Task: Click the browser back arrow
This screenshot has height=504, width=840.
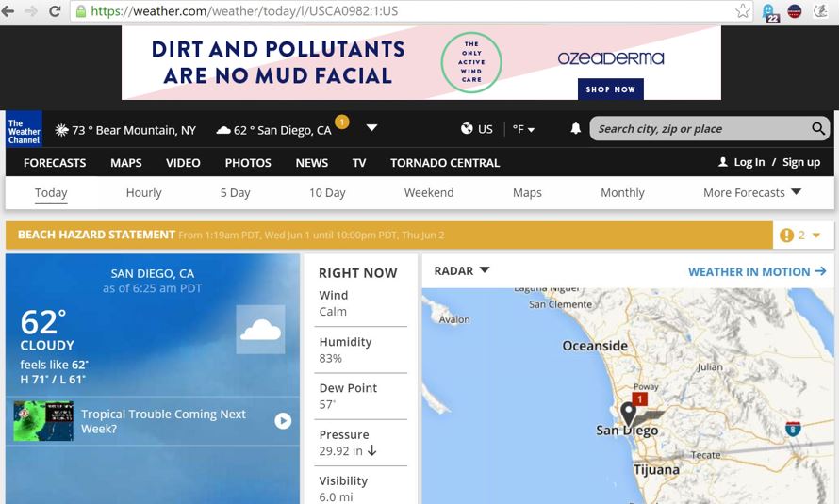Action: [8, 11]
